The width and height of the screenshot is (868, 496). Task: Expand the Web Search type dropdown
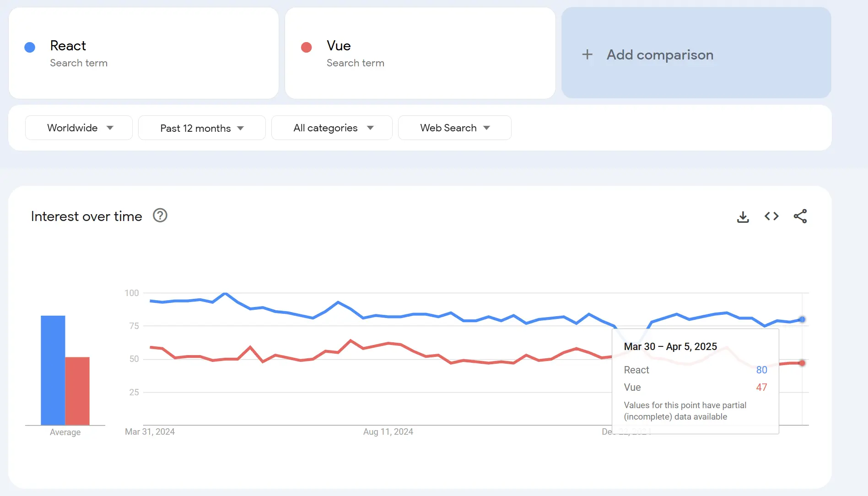coord(454,128)
